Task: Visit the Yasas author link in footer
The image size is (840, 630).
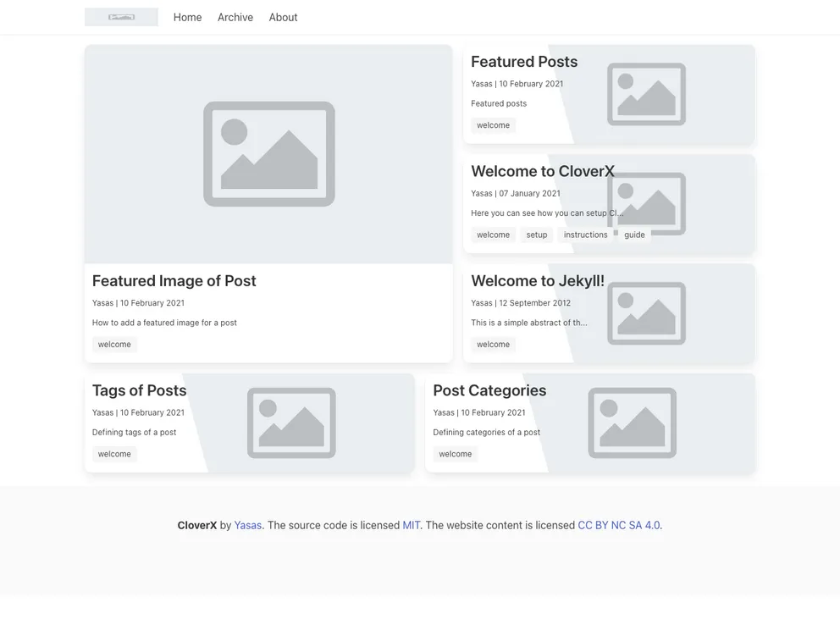Action: 247,525
